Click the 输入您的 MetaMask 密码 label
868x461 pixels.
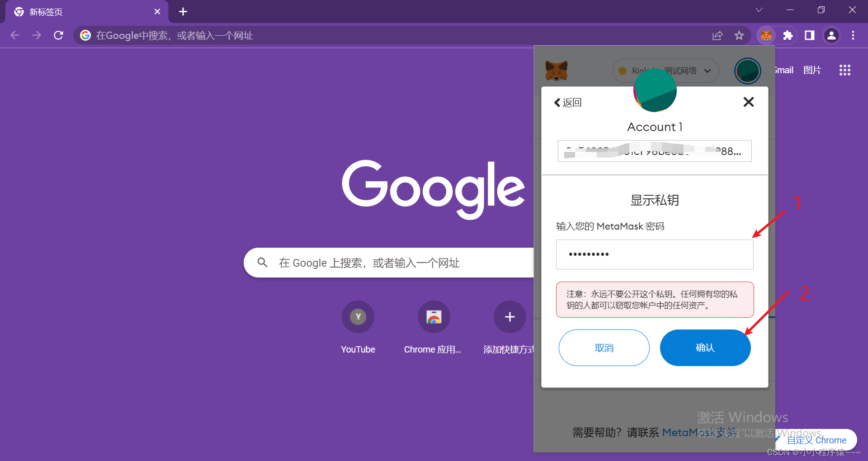(x=610, y=226)
